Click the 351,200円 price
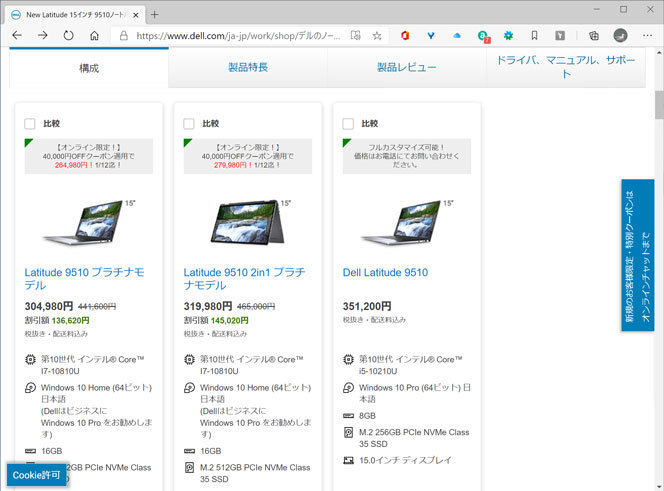Screen dimensions: 664x491 point(367,306)
